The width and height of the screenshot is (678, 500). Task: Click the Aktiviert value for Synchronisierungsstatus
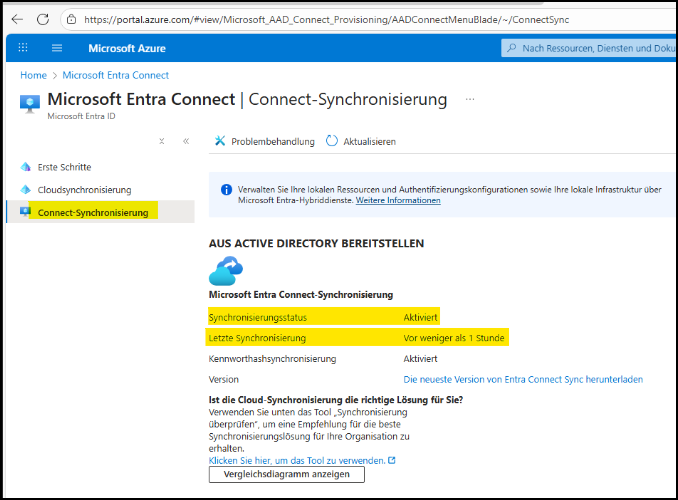tap(420, 318)
